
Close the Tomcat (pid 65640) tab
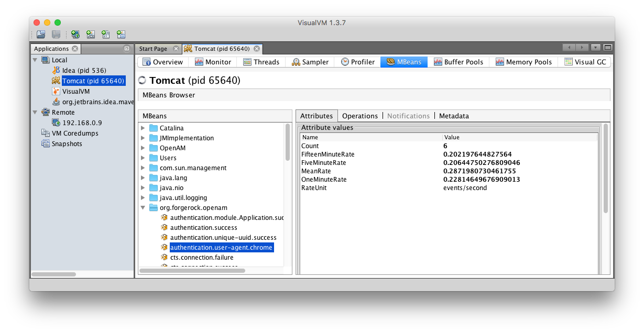point(257,49)
